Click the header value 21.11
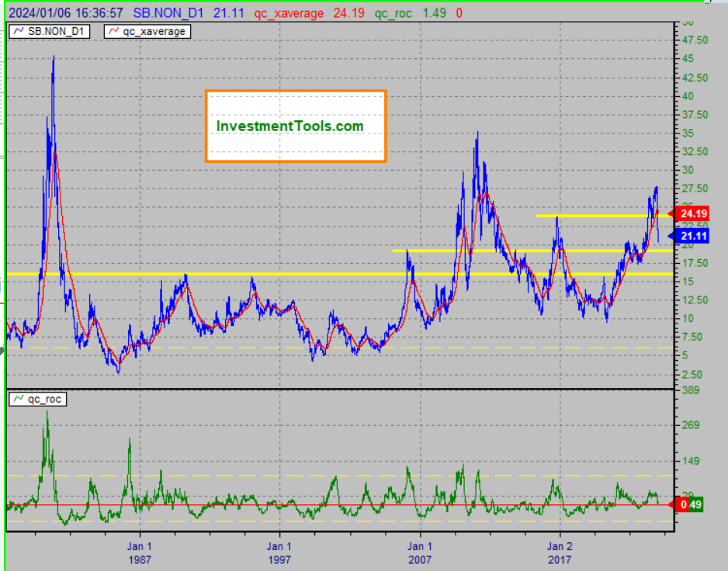The height and width of the screenshot is (571, 728). click(x=228, y=13)
